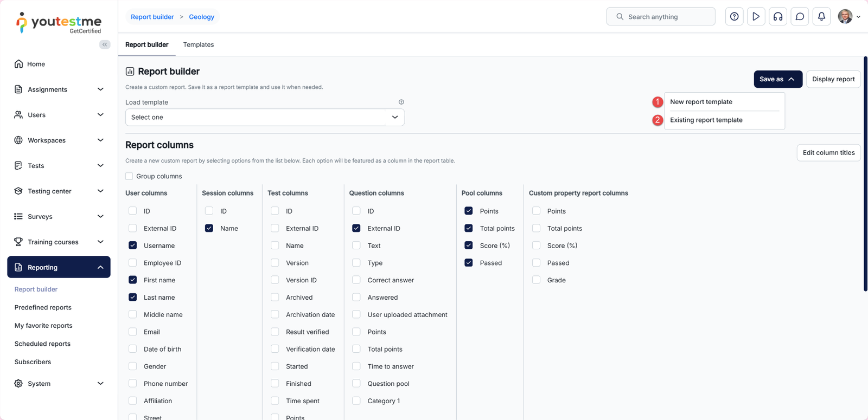Open the notifications bell icon
Screen dimensions: 868x420
click(821, 17)
